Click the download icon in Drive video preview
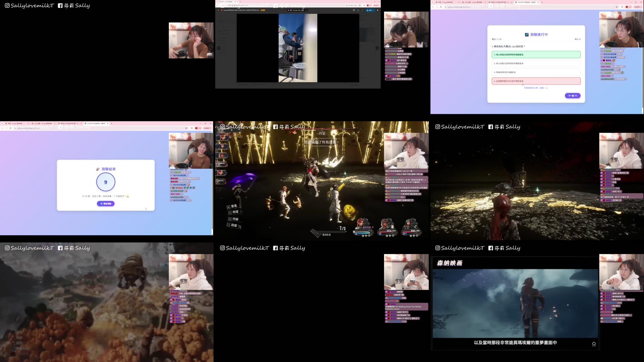Viewport: 644px width, 362px height. pyautogui.click(x=358, y=10)
